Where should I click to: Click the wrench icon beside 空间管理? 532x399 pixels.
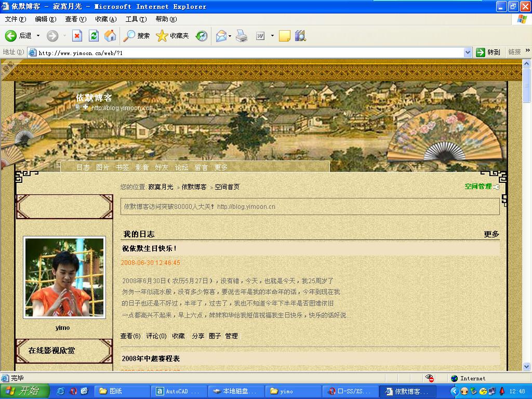[x=496, y=187]
